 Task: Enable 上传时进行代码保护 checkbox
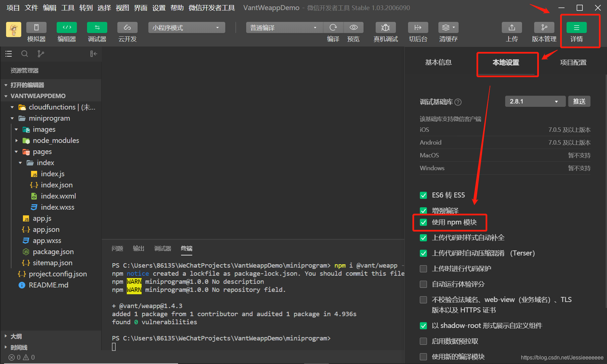pos(424,269)
